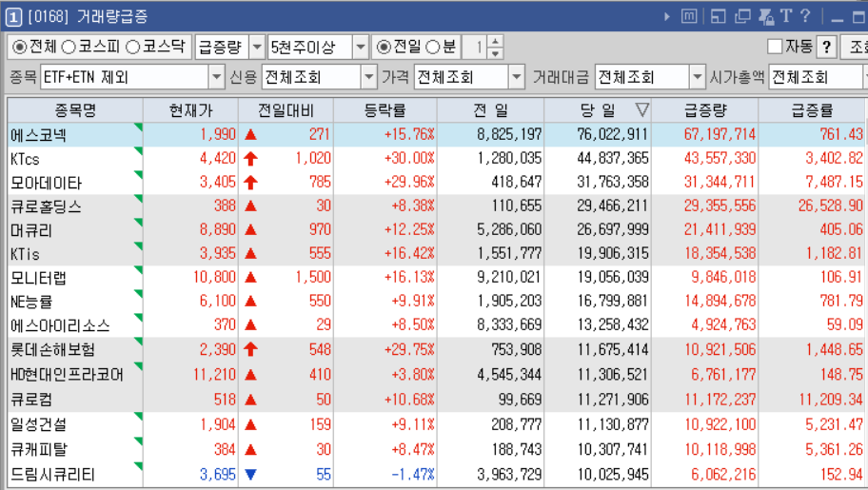This screenshot has height=490, width=868.
Task: Open the 거래대금 전체조회 dropdown
Action: point(698,77)
